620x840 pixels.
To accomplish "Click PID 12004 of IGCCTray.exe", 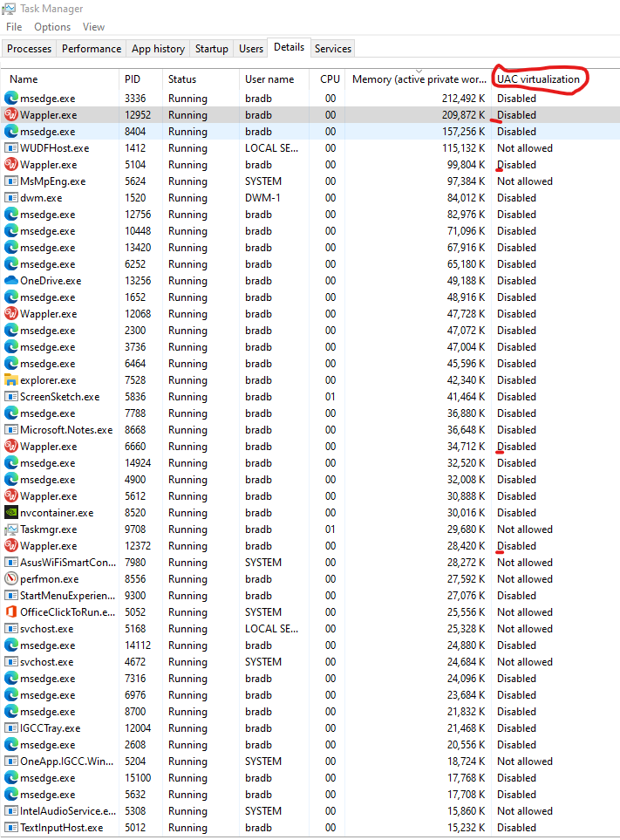I will (x=138, y=728).
